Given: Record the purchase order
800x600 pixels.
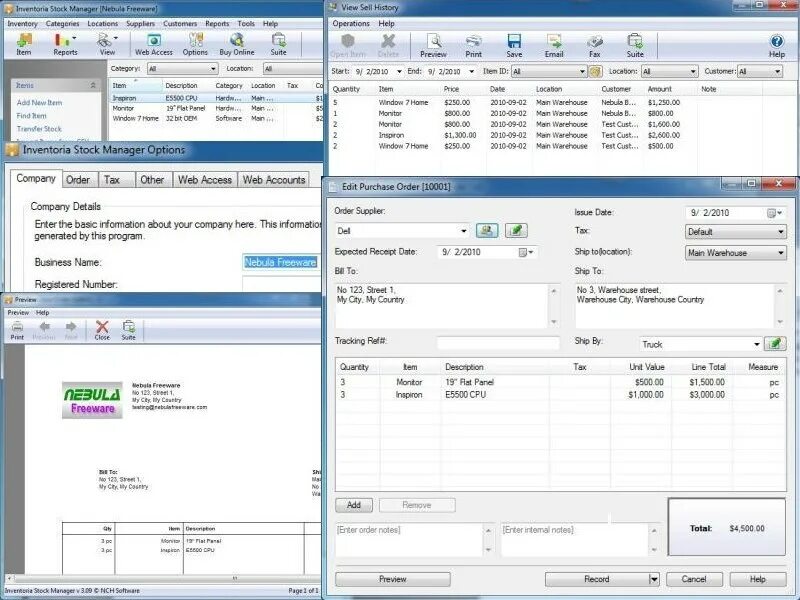Looking at the screenshot, I should pos(595,578).
